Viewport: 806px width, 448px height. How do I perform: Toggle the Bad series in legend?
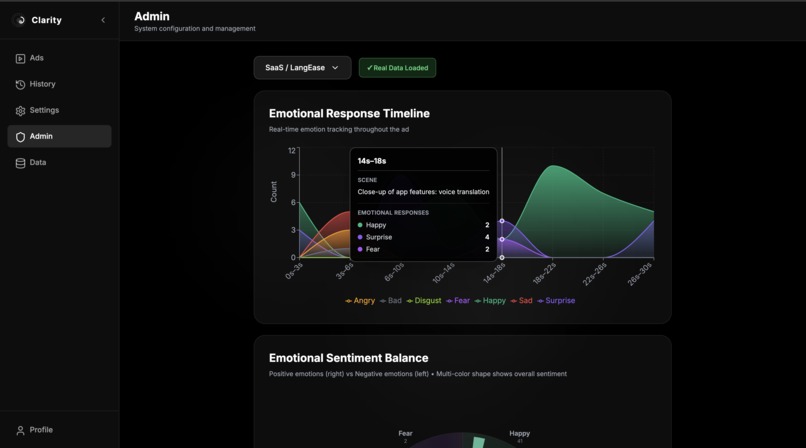point(391,301)
